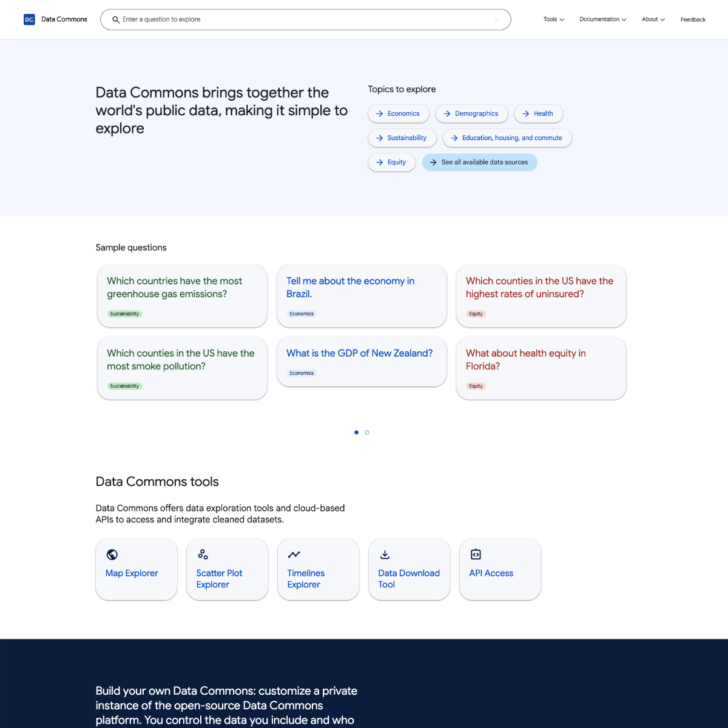Click the arrow icon in Health chip
Screen dimensions: 728x728
tap(526, 113)
